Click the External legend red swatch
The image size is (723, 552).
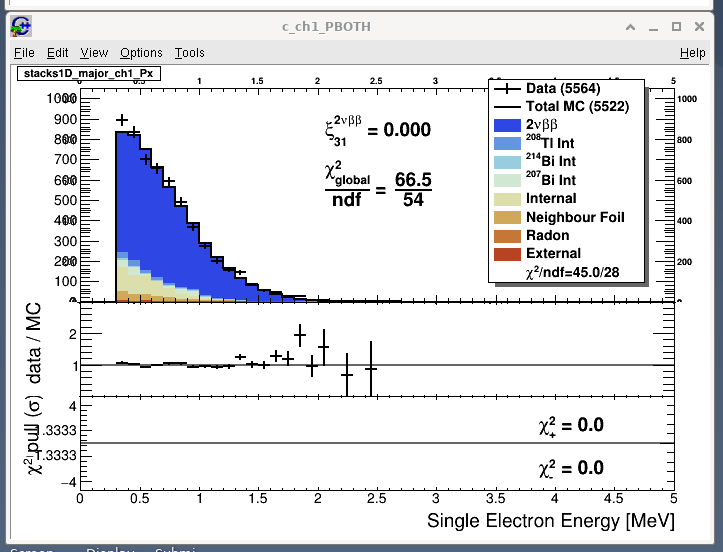click(x=506, y=254)
